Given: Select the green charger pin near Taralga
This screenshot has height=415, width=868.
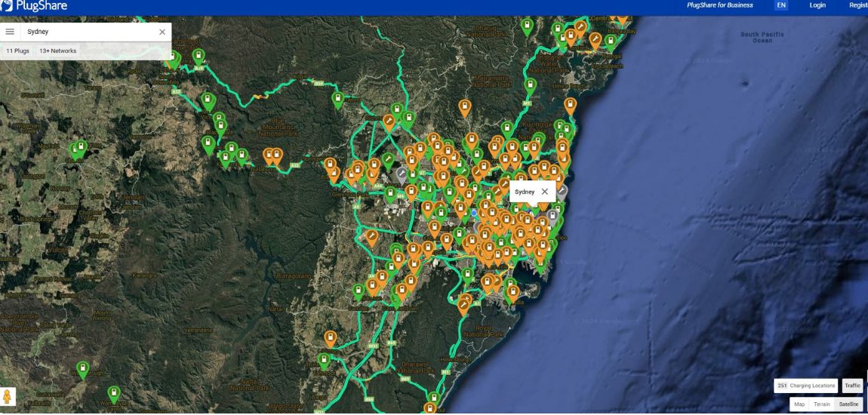Looking at the screenshot, I should 83,368.
